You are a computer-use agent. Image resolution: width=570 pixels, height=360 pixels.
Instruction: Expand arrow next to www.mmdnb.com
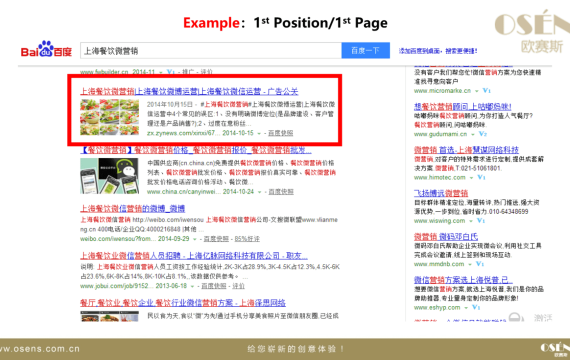pyautogui.click(x=470, y=264)
